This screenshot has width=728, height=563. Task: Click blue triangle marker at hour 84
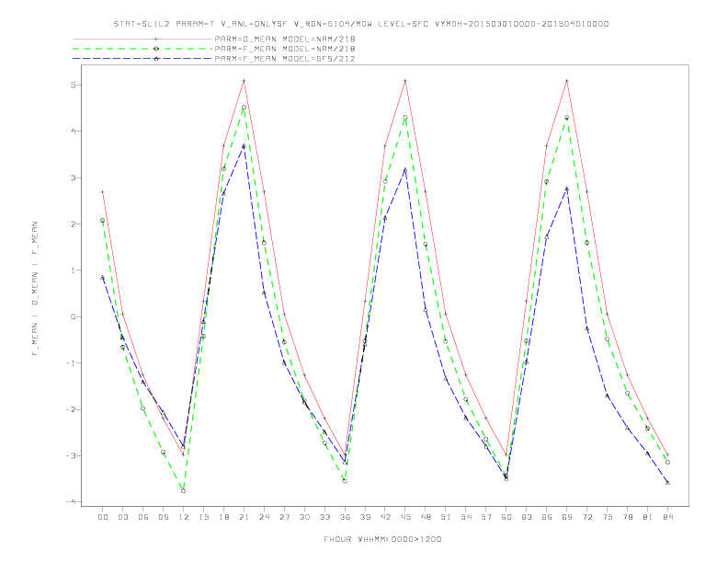(x=667, y=483)
